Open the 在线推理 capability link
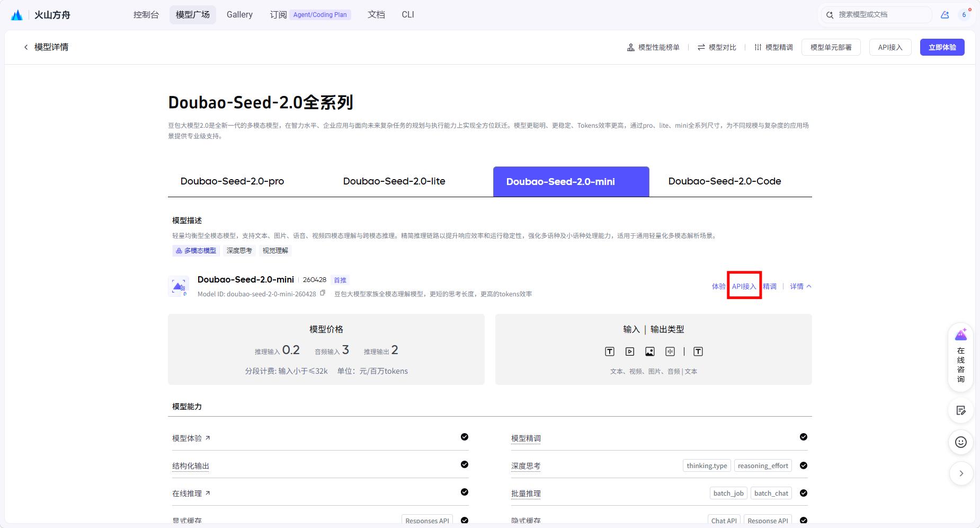The height and width of the screenshot is (528, 980). (x=191, y=493)
